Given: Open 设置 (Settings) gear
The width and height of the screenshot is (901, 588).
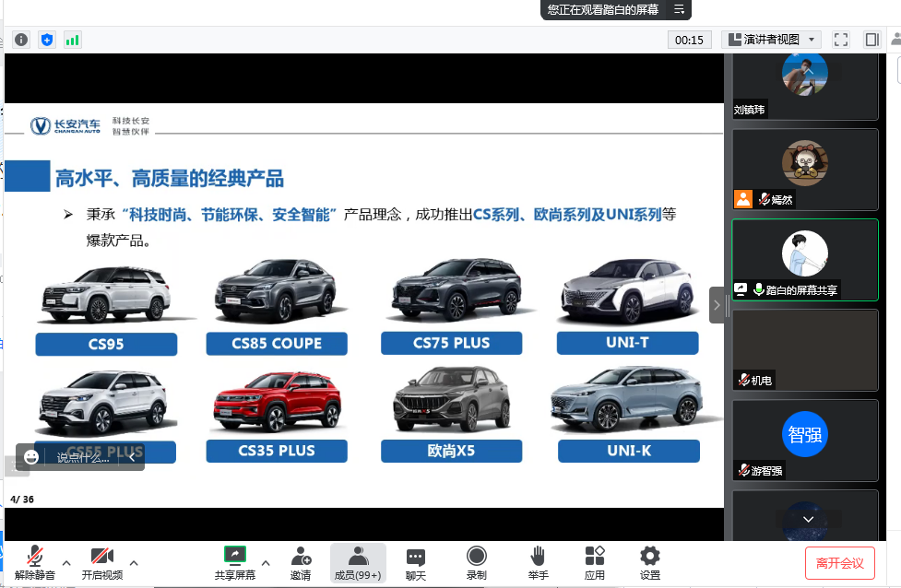Looking at the screenshot, I should (x=650, y=562).
